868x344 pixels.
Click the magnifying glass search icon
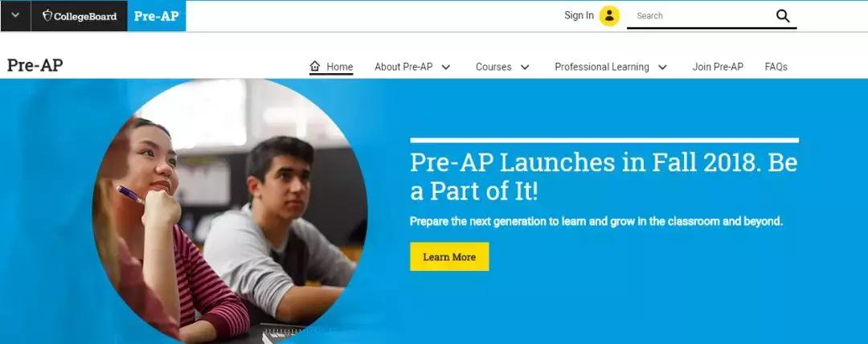coord(783,15)
